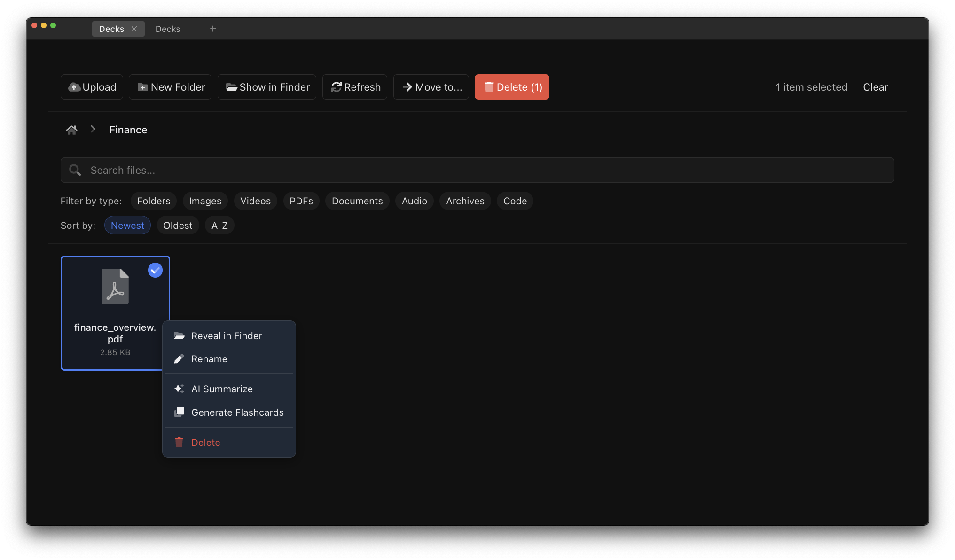Toggle the PDFs filter chip
The image size is (955, 560).
pos(301,201)
